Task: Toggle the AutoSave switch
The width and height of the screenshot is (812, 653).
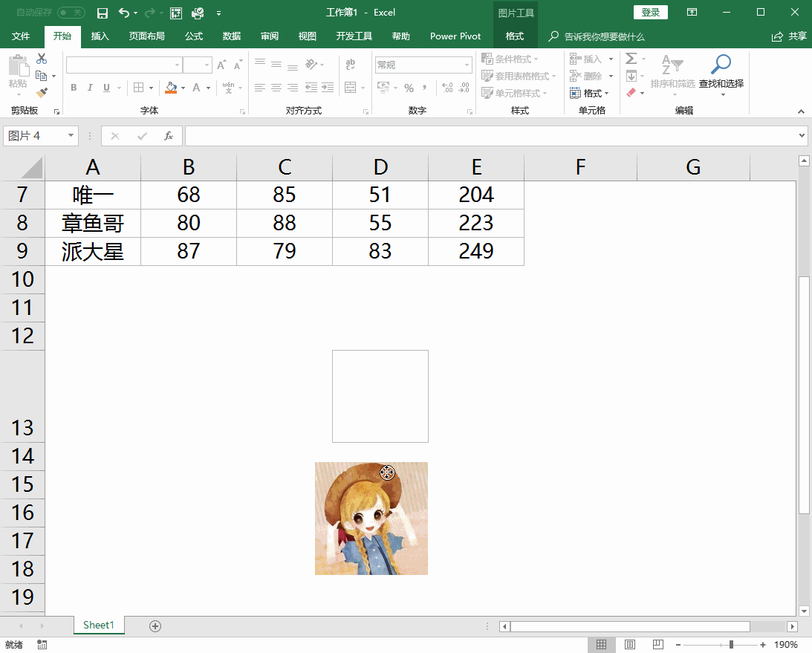Action: click(71, 13)
